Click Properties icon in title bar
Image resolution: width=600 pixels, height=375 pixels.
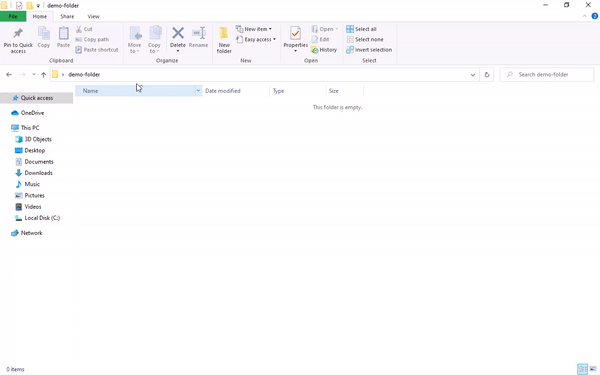pos(19,5)
